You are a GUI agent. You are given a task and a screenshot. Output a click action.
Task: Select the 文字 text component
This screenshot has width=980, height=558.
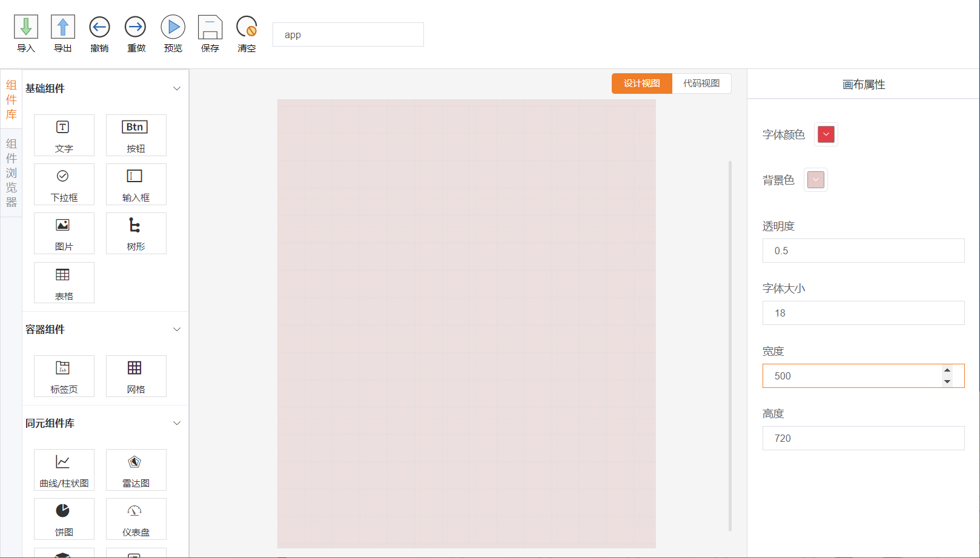point(64,135)
